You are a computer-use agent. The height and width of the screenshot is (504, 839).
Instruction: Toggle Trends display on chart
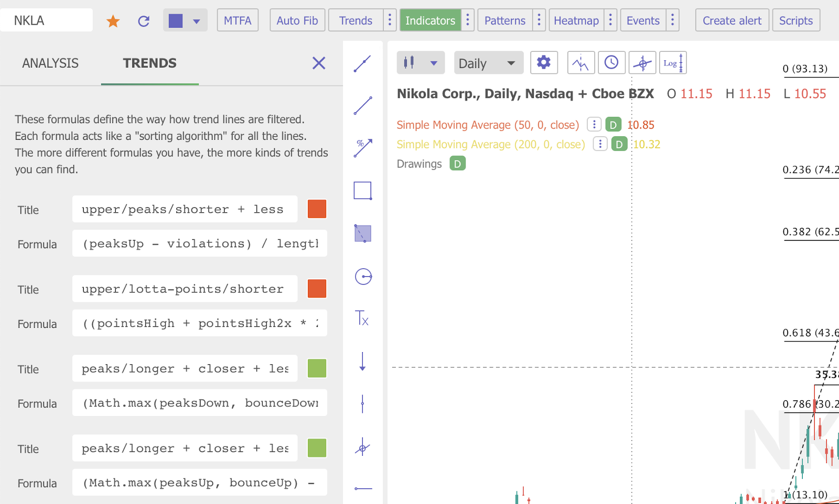356,20
